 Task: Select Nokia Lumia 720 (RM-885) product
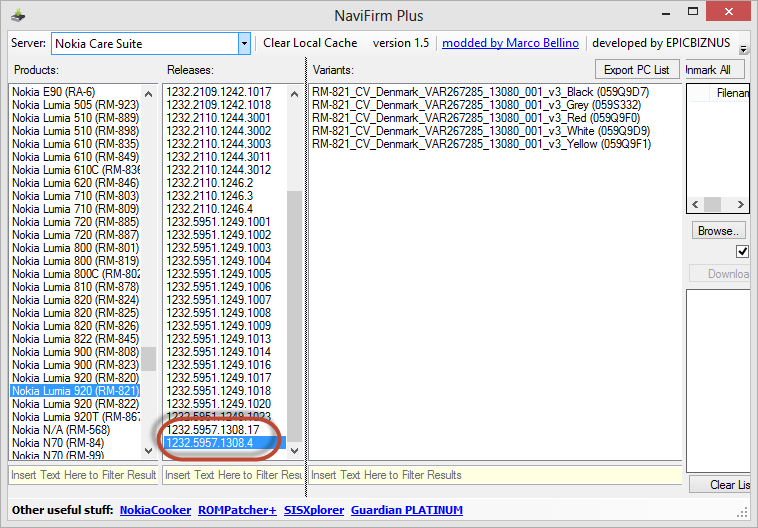[x=75, y=222]
